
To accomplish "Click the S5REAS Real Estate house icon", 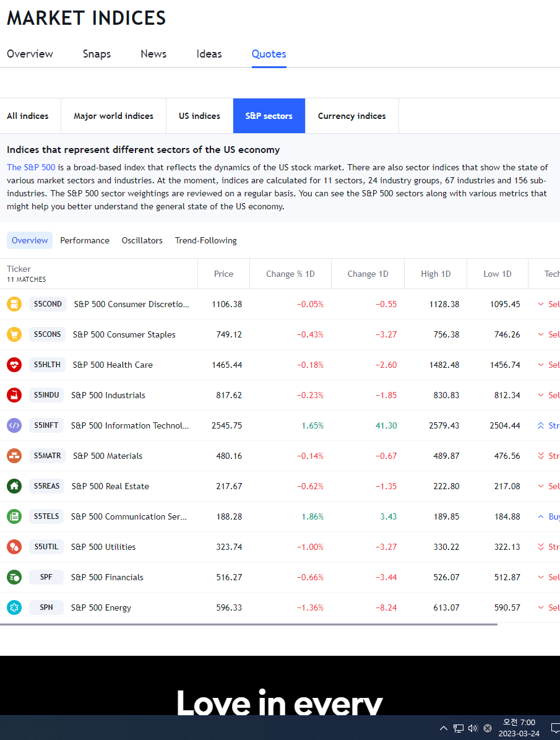I will click(14, 486).
